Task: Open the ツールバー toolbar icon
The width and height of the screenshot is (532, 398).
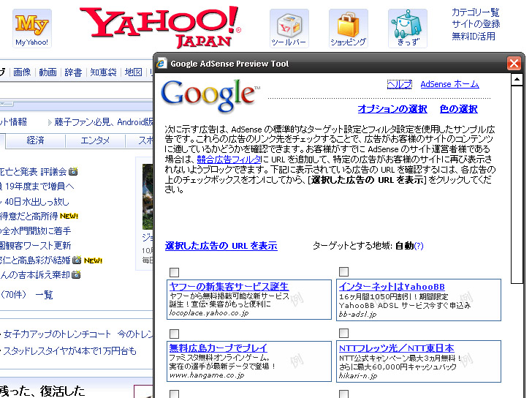Action: [x=289, y=29]
